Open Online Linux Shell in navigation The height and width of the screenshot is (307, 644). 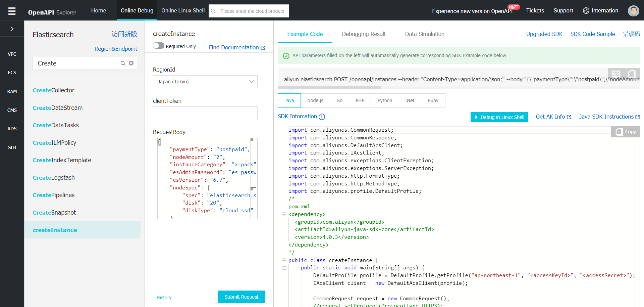[183, 10]
